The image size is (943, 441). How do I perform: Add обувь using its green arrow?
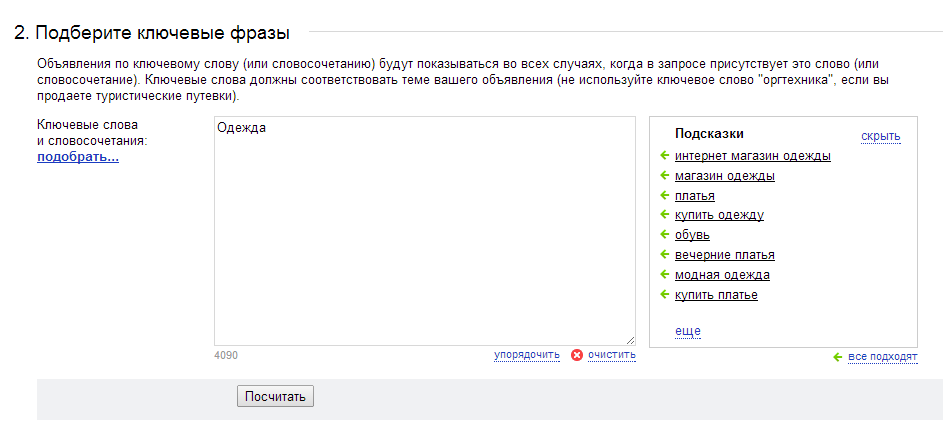tap(665, 235)
